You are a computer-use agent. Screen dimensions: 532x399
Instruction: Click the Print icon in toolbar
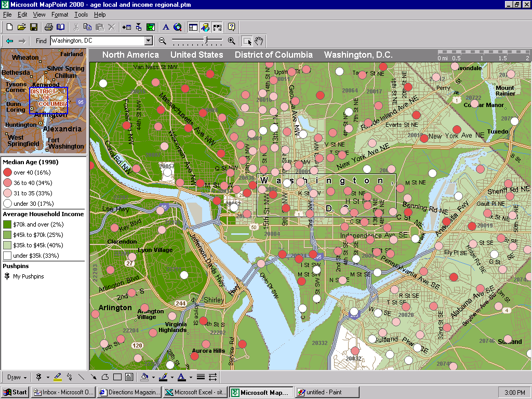pyautogui.click(x=48, y=27)
